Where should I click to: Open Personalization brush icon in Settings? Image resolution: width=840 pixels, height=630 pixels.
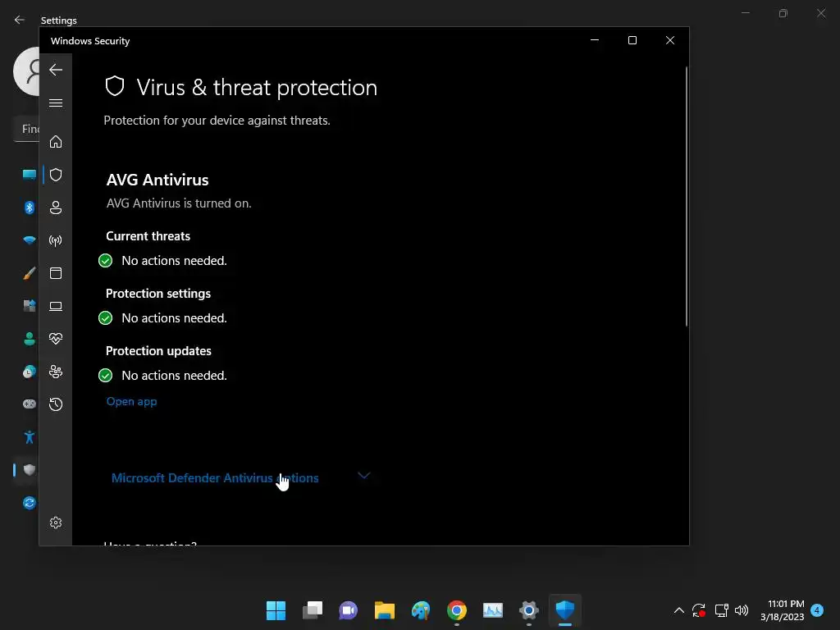pyautogui.click(x=29, y=273)
